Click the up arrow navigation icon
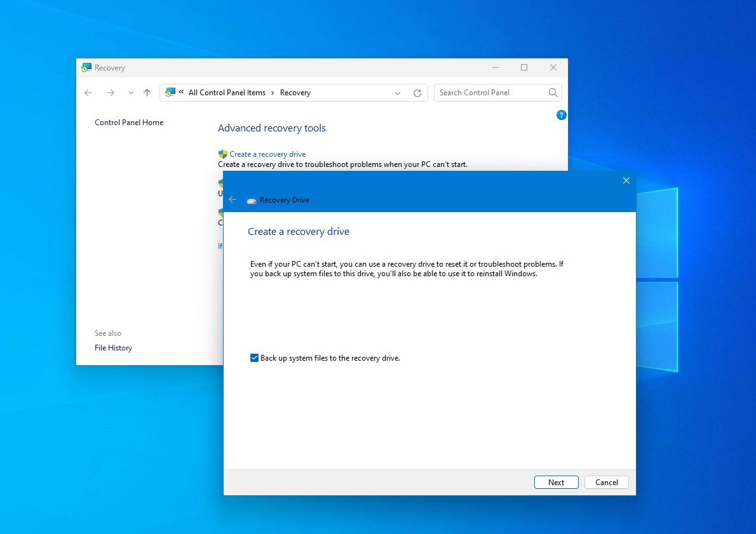756x534 pixels. pyautogui.click(x=147, y=93)
